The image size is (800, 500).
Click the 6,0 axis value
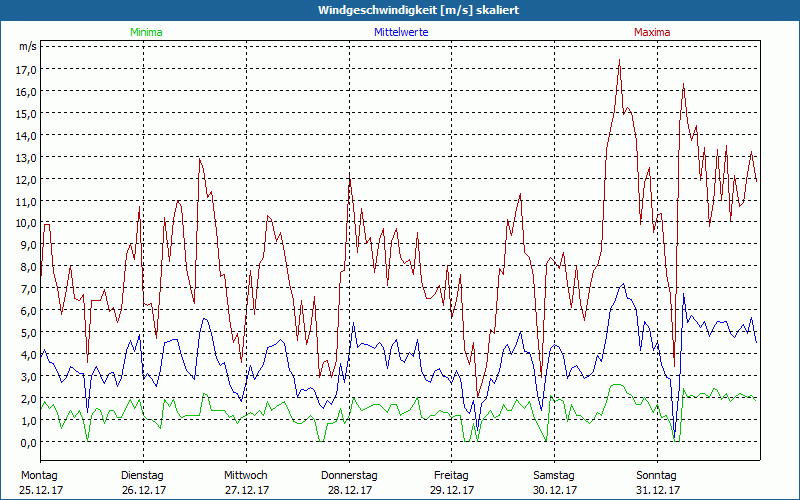click(x=29, y=311)
